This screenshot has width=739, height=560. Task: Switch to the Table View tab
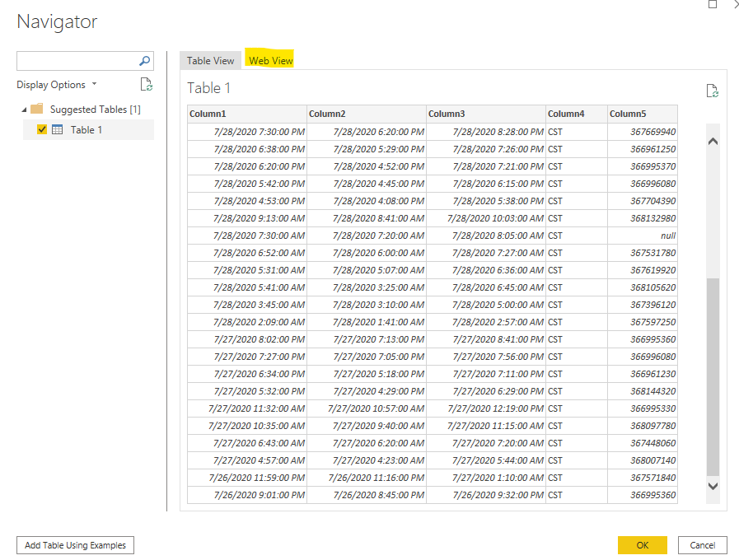tap(210, 60)
